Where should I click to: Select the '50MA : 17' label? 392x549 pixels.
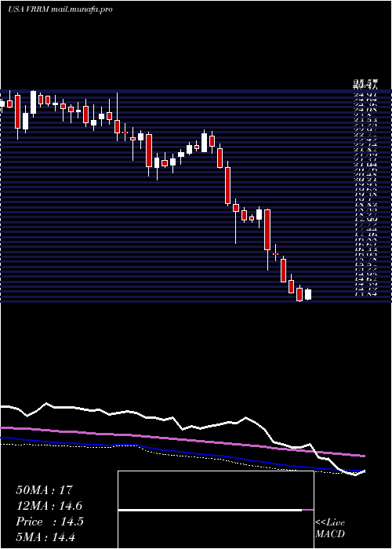click(x=45, y=490)
